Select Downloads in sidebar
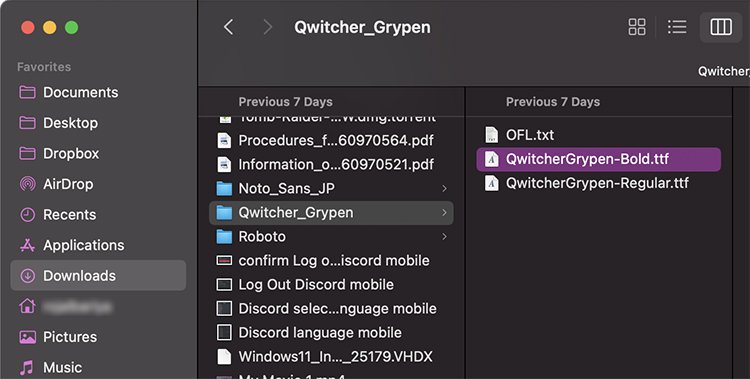The image size is (750, 379). point(98,276)
